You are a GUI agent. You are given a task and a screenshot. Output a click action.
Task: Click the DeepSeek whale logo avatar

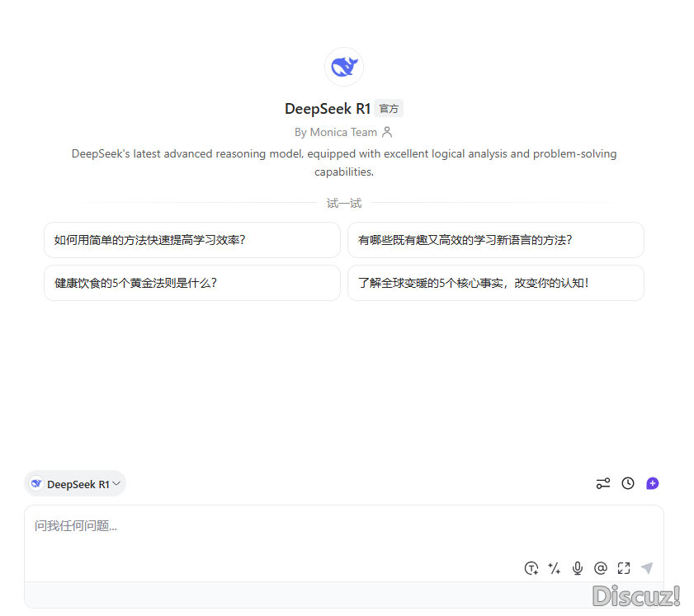pos(344,67)
